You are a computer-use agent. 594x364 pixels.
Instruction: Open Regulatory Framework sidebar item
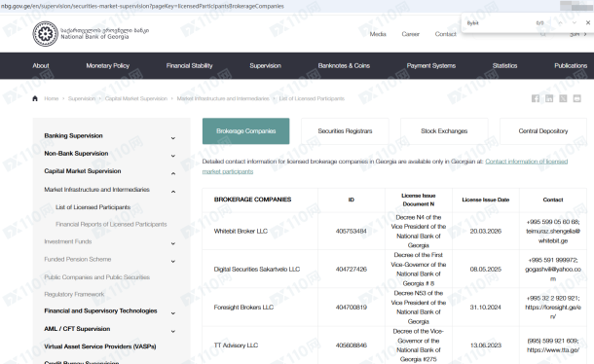74,294
